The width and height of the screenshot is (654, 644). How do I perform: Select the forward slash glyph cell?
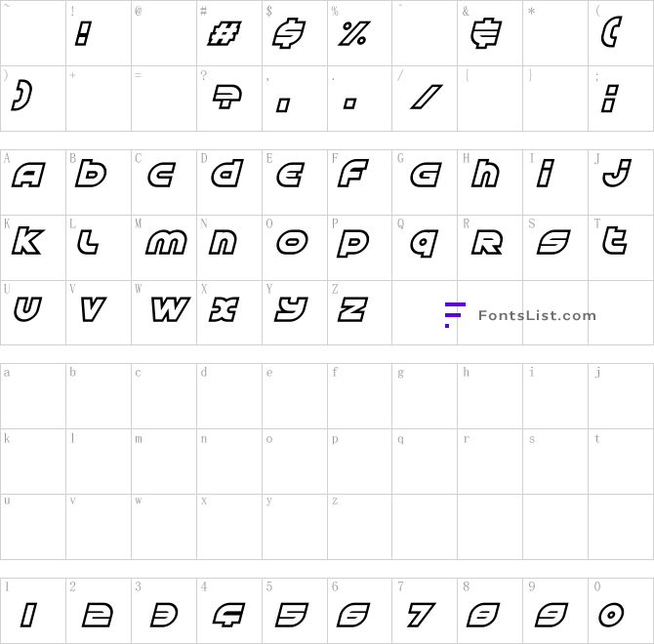point(425,99)
